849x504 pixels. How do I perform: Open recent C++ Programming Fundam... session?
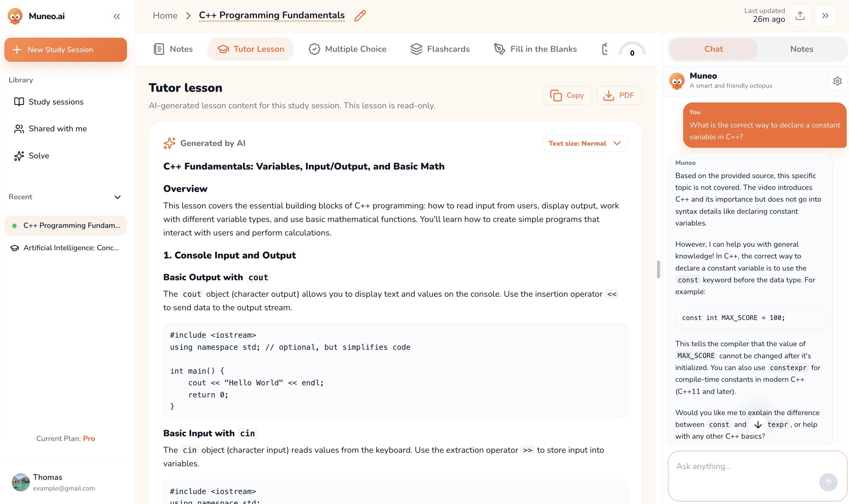pyautogui.click(x=66, y=226)
